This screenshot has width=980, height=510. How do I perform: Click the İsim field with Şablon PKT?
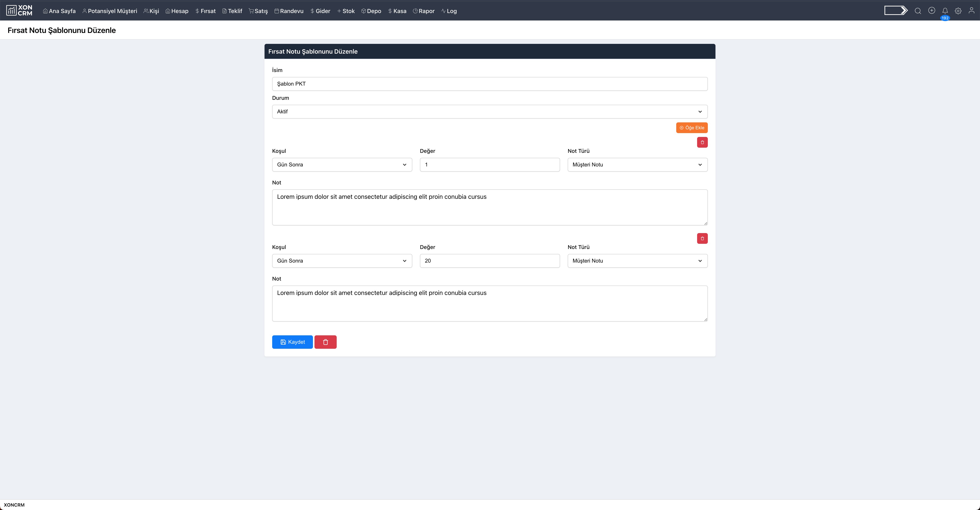click(490, 84)
